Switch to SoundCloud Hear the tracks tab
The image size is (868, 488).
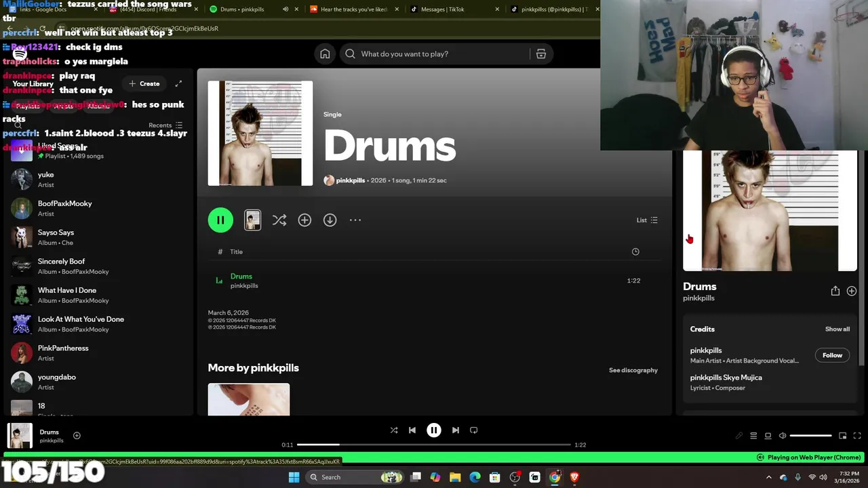[x=354, y=9]
